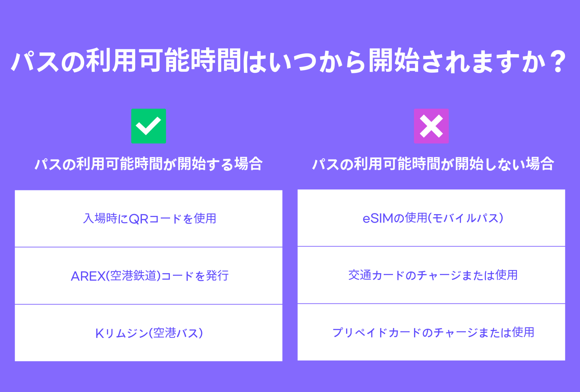This screenshot has width=580, height=392.
Task: Click the green checkmark icon
Action: tap(148, 126)
